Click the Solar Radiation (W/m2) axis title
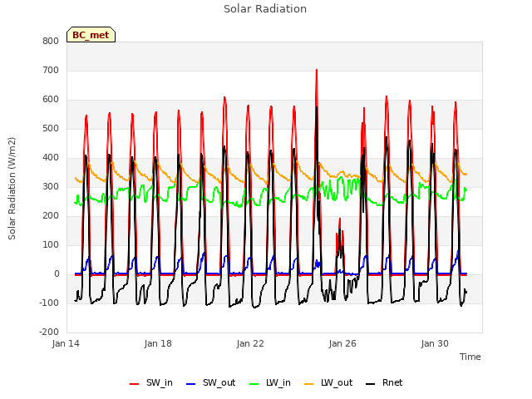This screenshot has width=532, height=399. (12, 189)
